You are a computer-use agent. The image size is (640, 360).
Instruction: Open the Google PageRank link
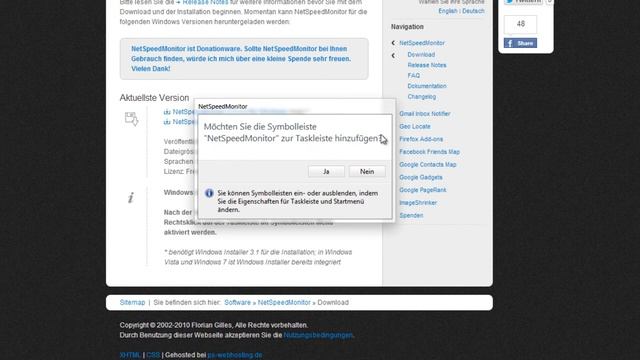coord(422,190)
